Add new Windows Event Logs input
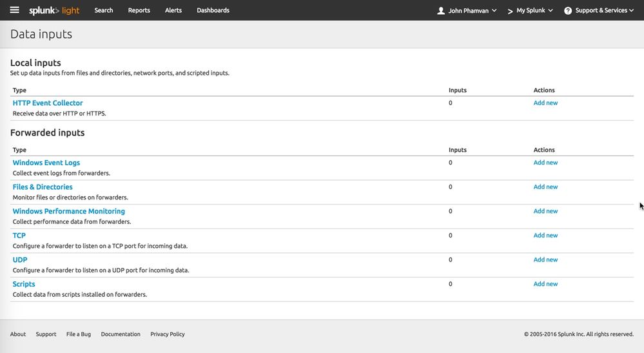 coord(545,163)
